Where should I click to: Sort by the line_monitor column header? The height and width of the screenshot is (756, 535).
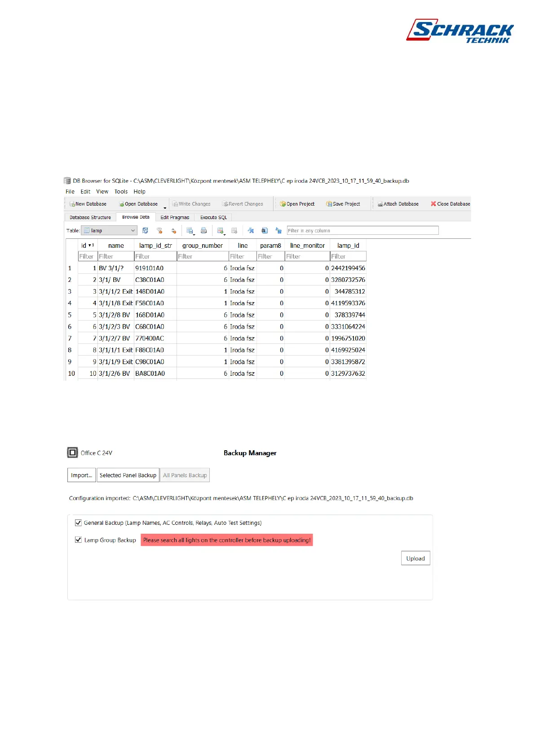tap(307, 246)
